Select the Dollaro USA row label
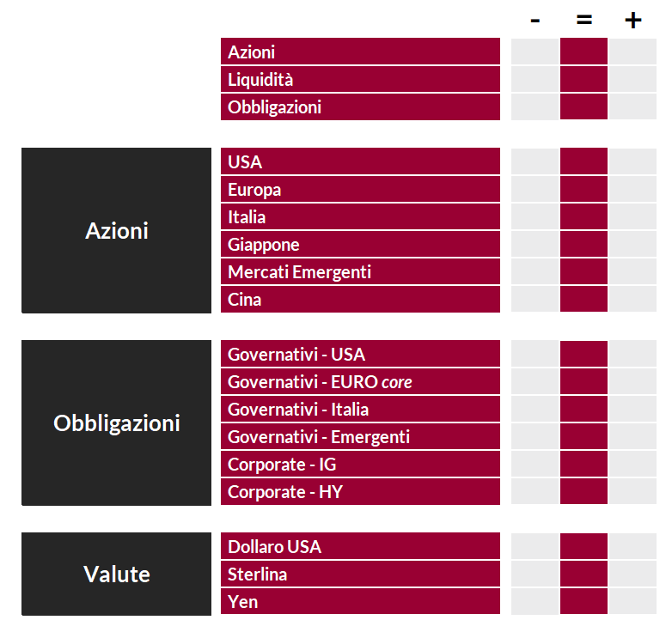 (360, 546)
